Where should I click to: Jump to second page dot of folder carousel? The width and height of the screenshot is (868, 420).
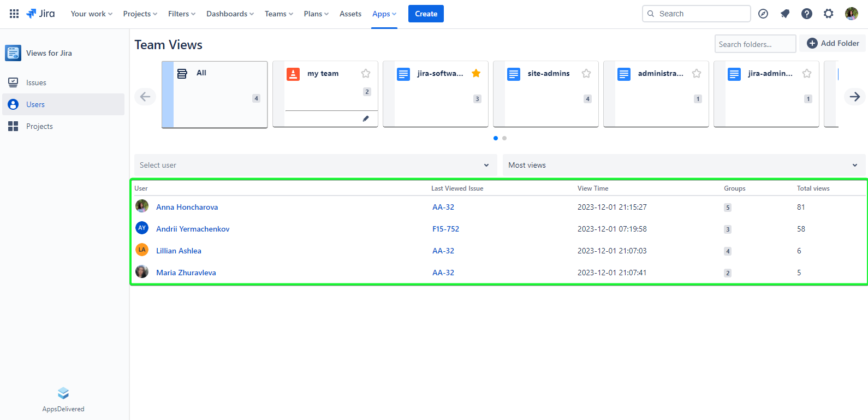(504, 138)
